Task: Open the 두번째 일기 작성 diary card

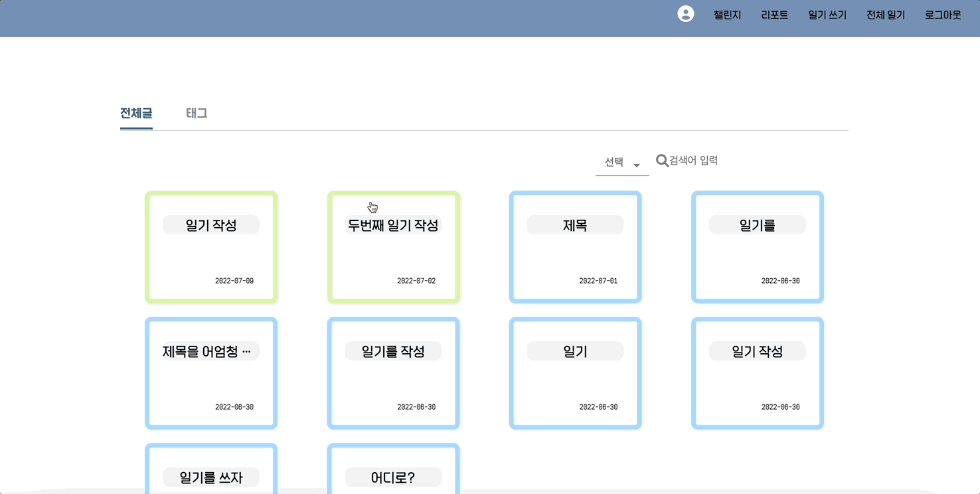Action: pos(393,247)
